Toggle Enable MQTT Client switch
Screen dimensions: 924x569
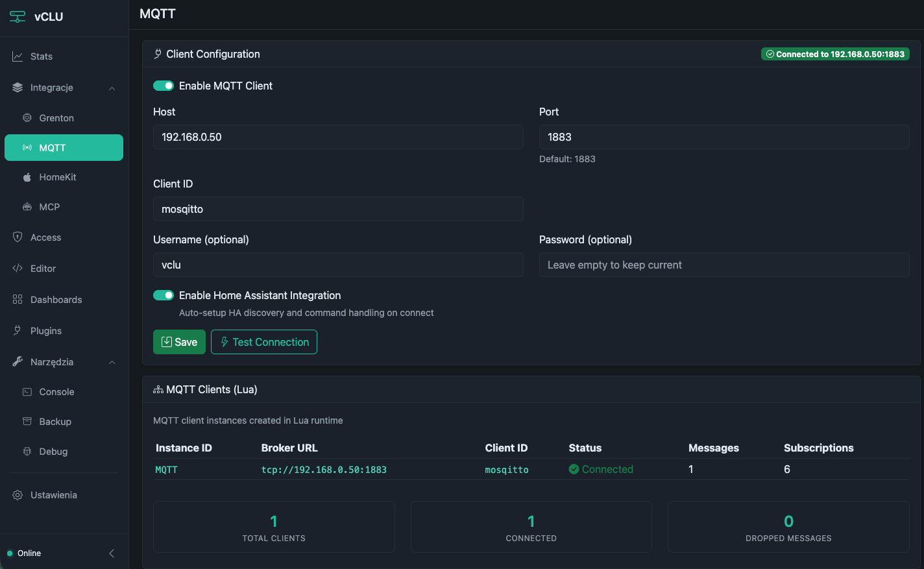click(164, 86)
